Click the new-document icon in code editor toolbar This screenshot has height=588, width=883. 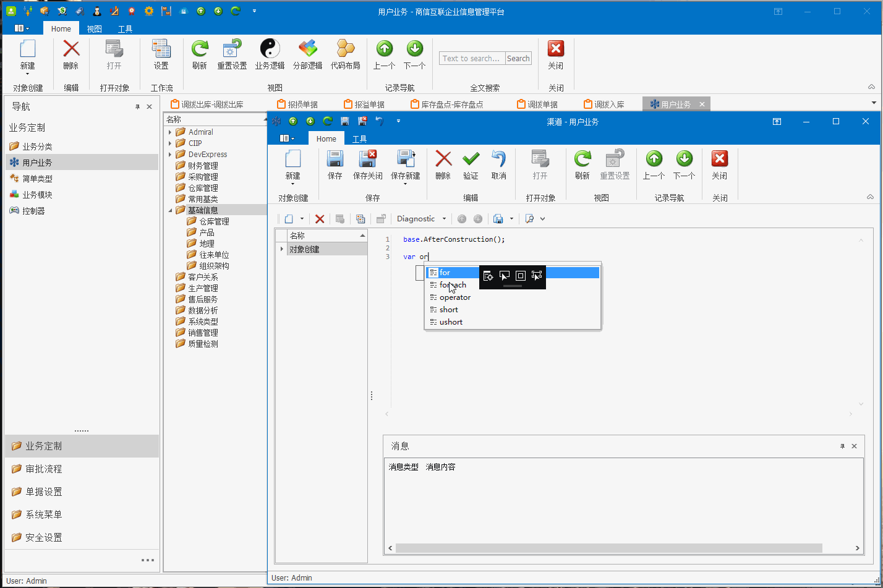[288, 219]
